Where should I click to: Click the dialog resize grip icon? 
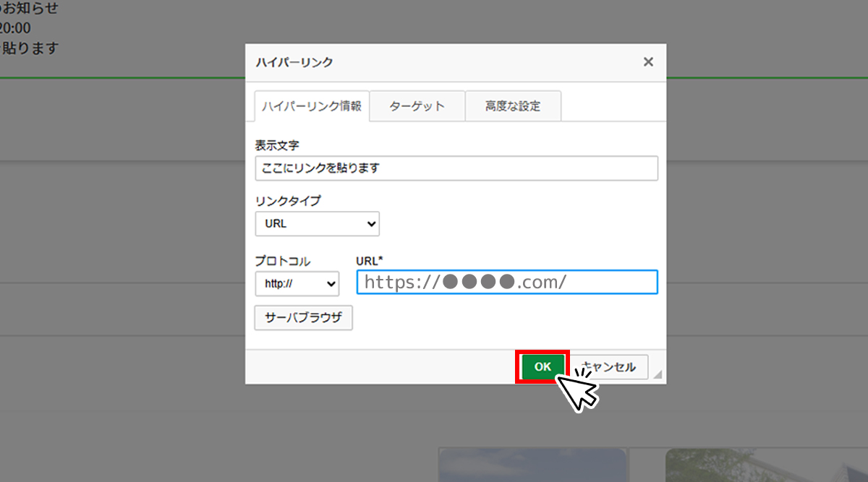pyautogui.click(x=657, y=374)
